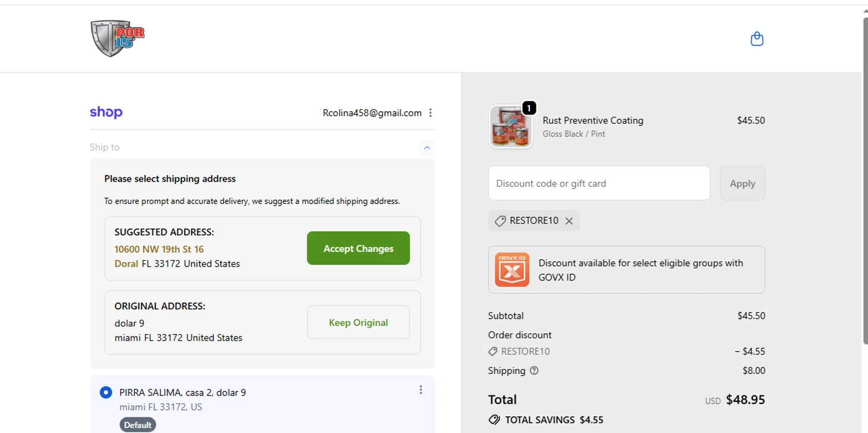Click the quantity badge 1 on product image
This screenshot has height=433, width=868.
[529, 108]
